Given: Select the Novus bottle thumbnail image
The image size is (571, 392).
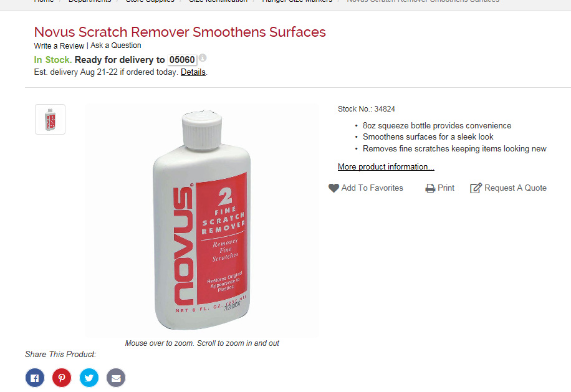Looking at the screenshot, I should point(50,120).
